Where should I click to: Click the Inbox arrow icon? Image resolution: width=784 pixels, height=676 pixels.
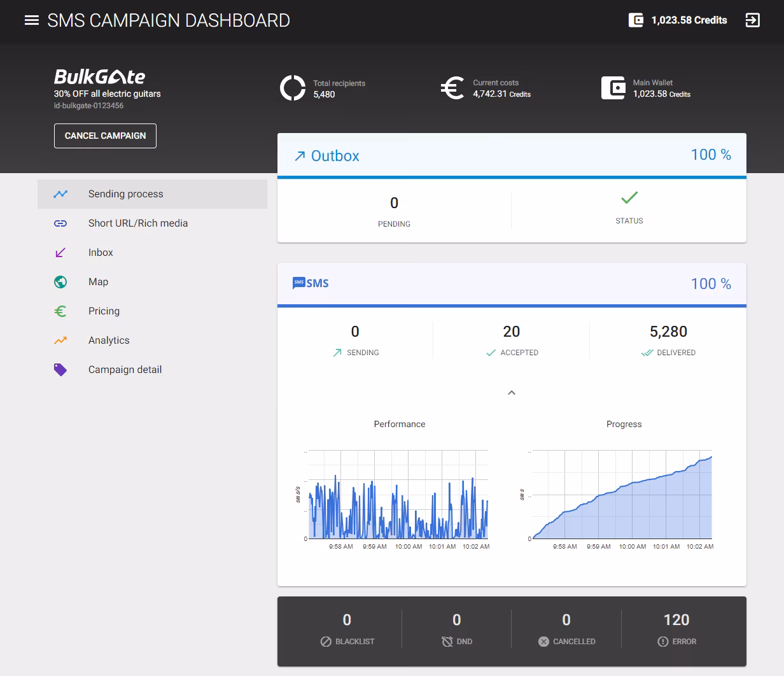point(60,253)
